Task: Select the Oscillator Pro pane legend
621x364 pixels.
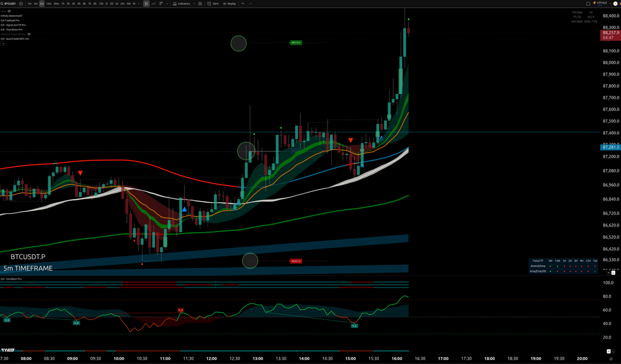Action: pos(11,279)
